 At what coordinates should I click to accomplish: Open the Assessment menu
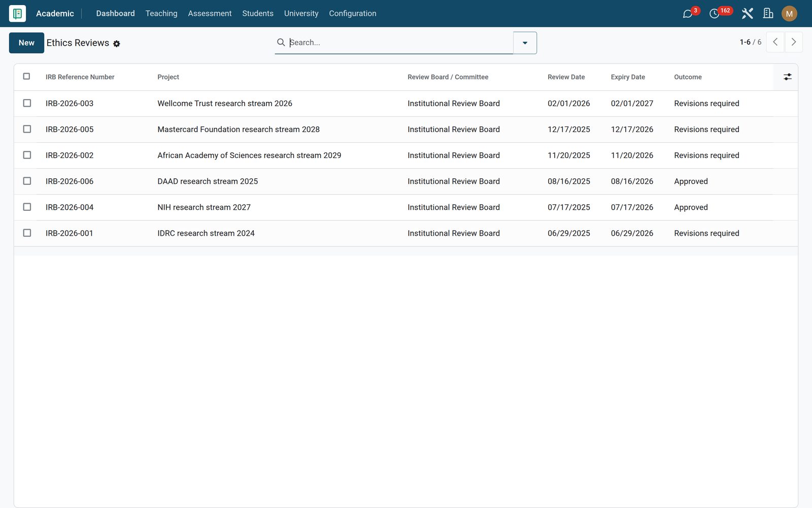[x=210, y=14]
